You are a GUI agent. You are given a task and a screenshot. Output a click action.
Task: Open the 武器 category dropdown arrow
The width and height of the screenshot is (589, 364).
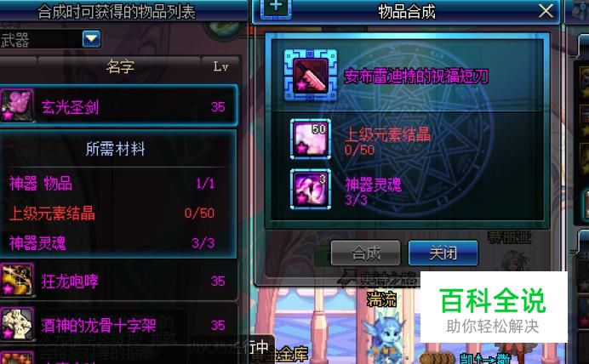pos(92,38)
